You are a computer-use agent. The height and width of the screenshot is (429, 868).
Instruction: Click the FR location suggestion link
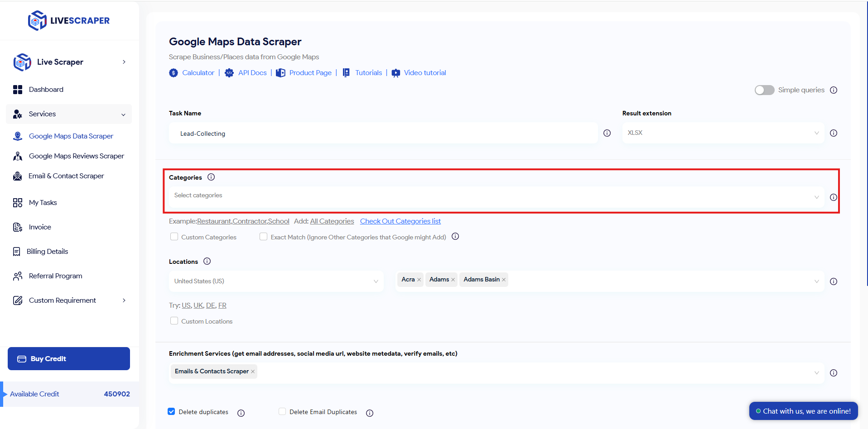(x=222, y=305)
